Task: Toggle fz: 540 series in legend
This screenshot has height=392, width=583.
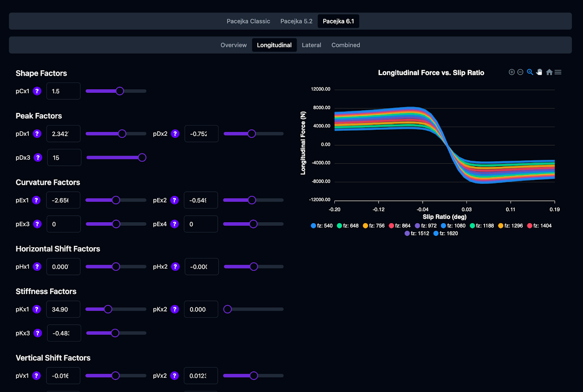Action: pos(321,226)
